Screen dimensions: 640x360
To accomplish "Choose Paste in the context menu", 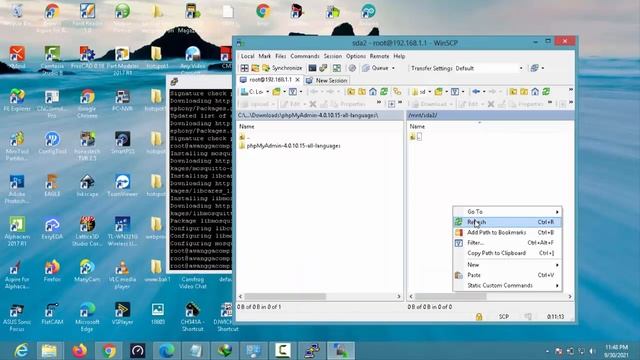I will pyautogui.click(x=507, y=275).
